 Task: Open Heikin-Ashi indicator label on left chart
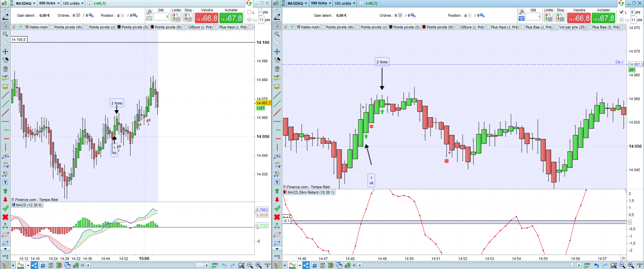coord(38,27)
